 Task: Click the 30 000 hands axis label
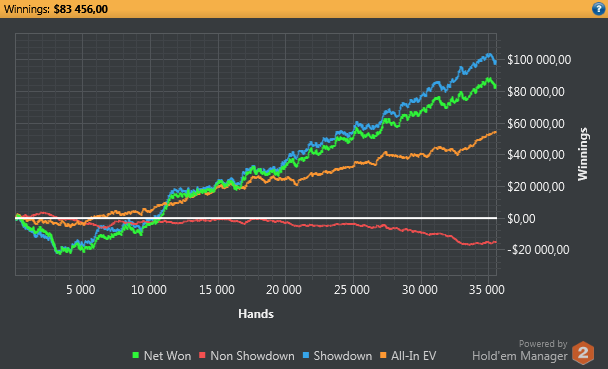pos(420,290)
